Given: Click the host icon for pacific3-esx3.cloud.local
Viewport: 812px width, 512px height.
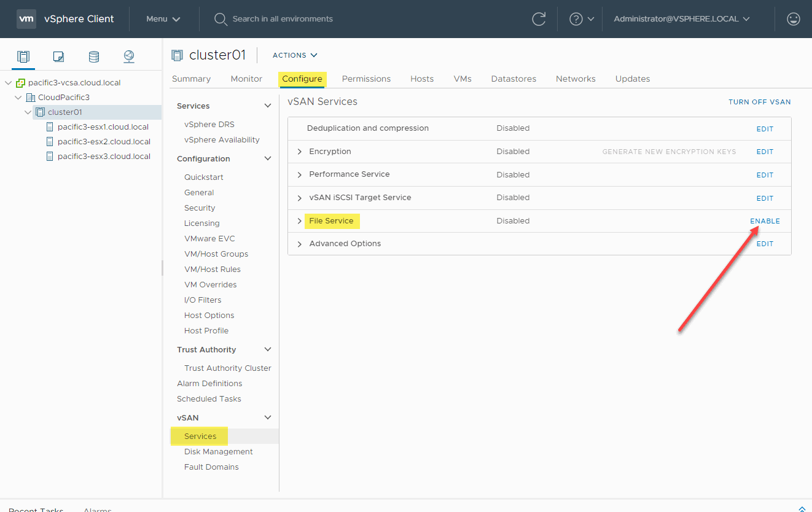Looking at the screenshot, I should [51, 157].
